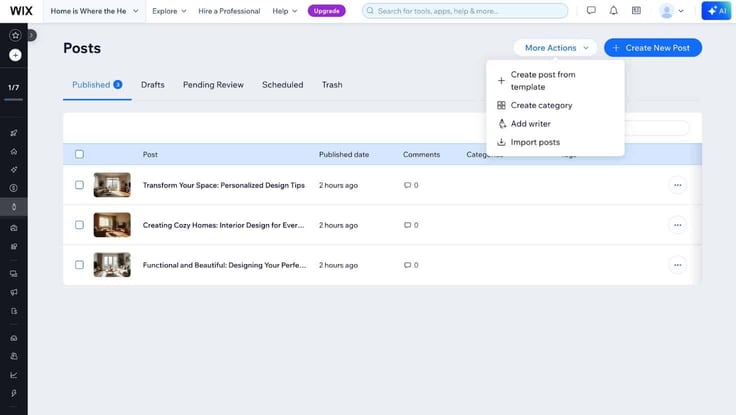736x415 pixels.
Task: Tick the select-all checkbox in table header
Action: (x=79, y=154)
